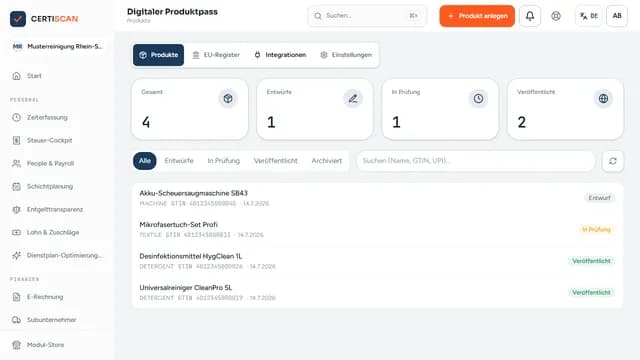Image resolution: width=640 pixels, height=360 pixels.
Task: Click the Lohn & Zuschläge banknote icon
Action: coord(16,232)
